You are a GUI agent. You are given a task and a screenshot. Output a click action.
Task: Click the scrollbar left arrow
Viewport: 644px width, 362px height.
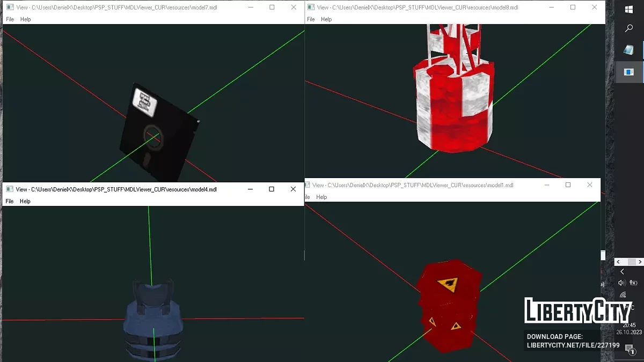[x=619, y=262]
